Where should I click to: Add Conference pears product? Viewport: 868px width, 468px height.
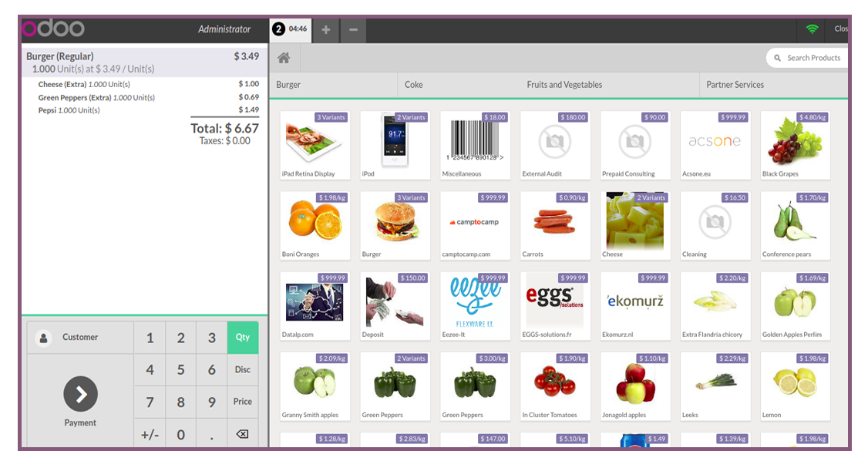tap(796, 225)
